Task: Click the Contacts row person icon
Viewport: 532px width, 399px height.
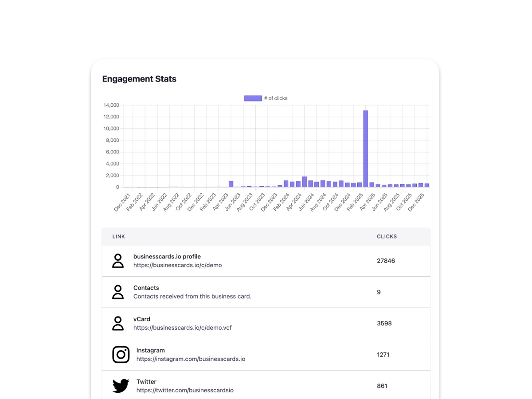Action: 118,292
